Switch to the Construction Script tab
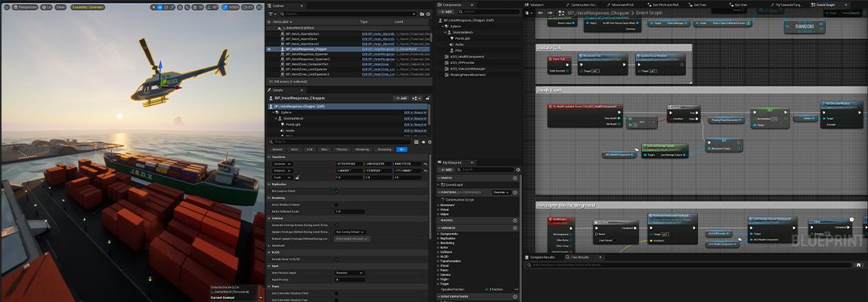The image size is (868, 302). pos(583,5)
